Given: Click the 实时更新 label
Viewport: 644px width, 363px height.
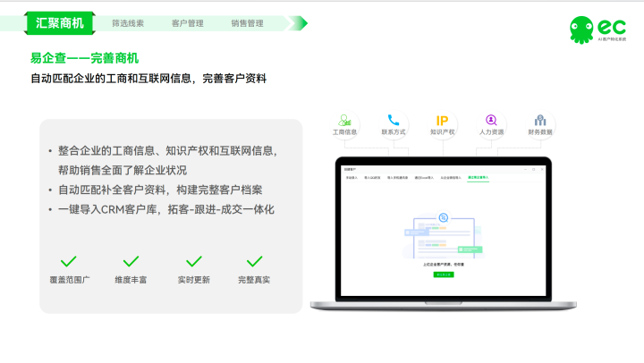Looking at the screenshot, I should (194, 280).
